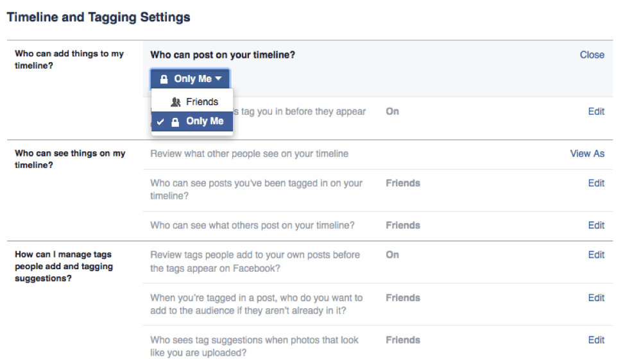
Task: Select the Only Me option in the dropdown
Action: coord(204,121)
